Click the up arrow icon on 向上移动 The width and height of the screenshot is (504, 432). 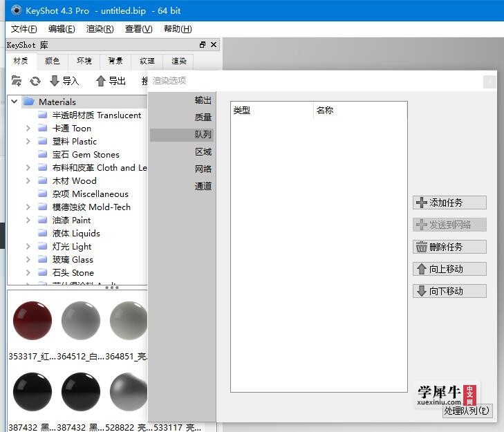coord(422,269)
